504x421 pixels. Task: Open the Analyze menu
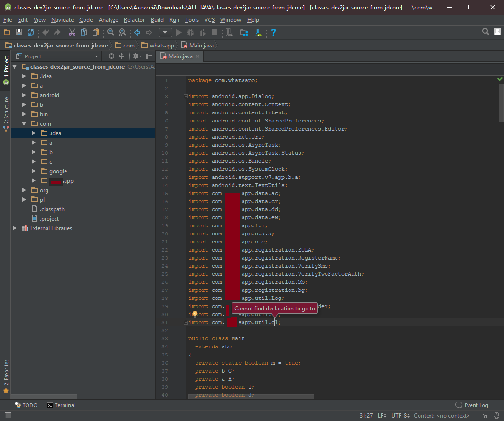coord(108,20)
